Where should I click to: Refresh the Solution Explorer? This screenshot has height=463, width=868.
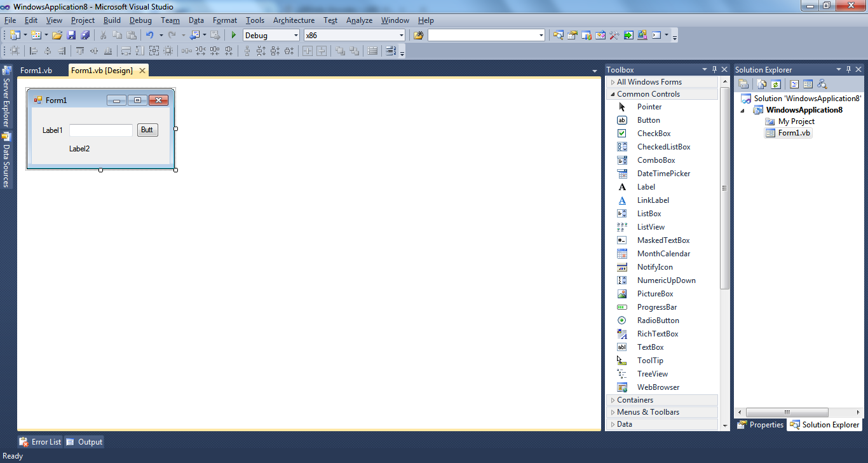click(x=776, y=83)
